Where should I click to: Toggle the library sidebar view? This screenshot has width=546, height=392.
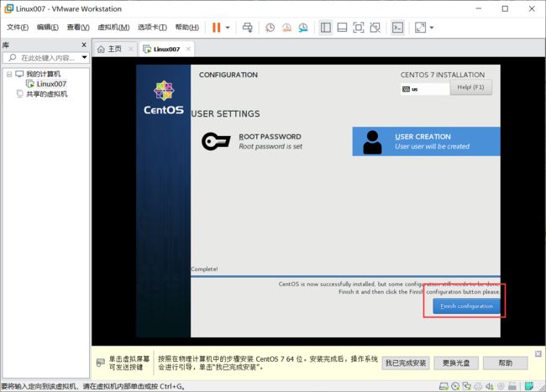[x=326, y=28]
